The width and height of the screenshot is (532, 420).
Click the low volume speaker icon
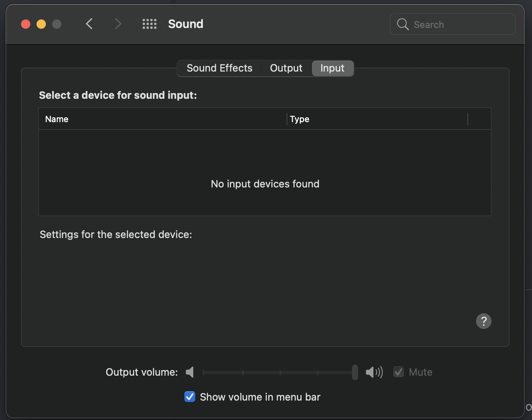coord(190,372)
